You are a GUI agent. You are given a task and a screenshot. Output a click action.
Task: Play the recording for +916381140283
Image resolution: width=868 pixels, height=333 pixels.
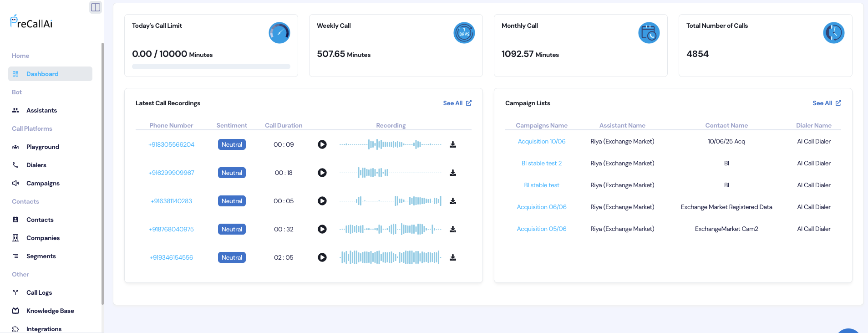tap(322, 201)
